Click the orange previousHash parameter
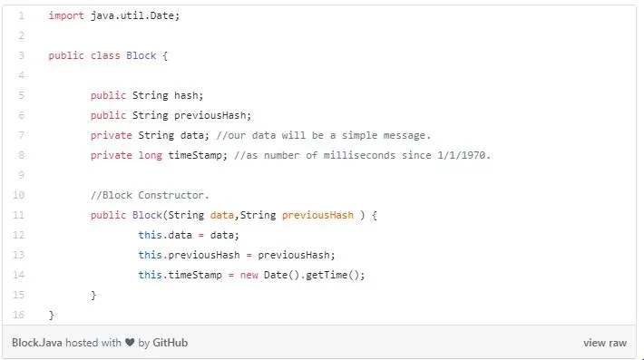Viewport: 644px width, 360px height. click(317, 216)
